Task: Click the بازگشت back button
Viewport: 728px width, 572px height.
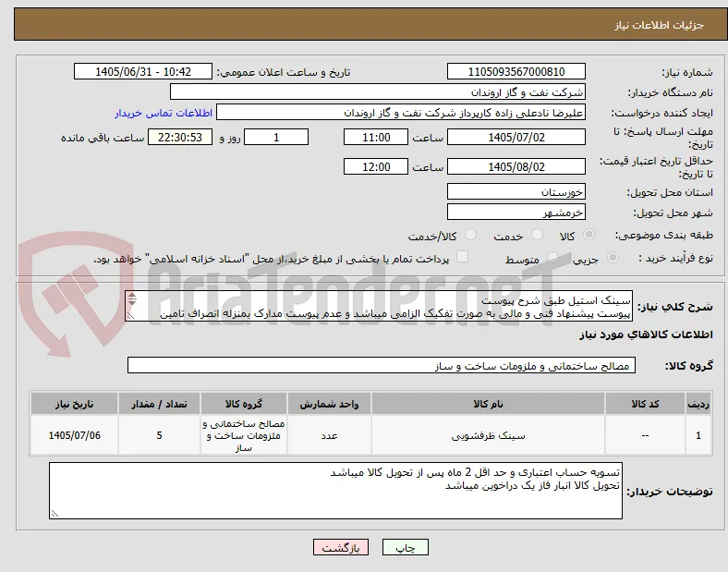Action: coord(341,547)
